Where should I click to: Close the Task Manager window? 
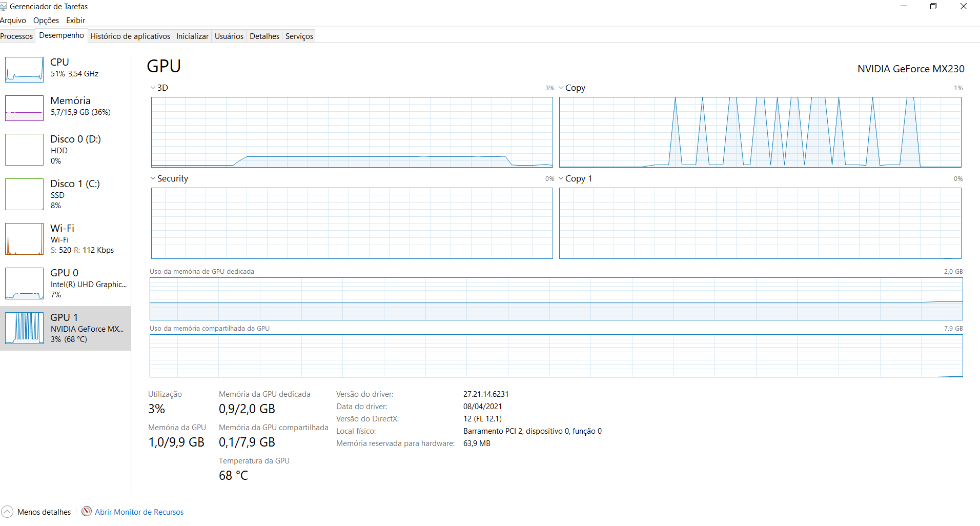pyautogui.click(x=964, y=6)
